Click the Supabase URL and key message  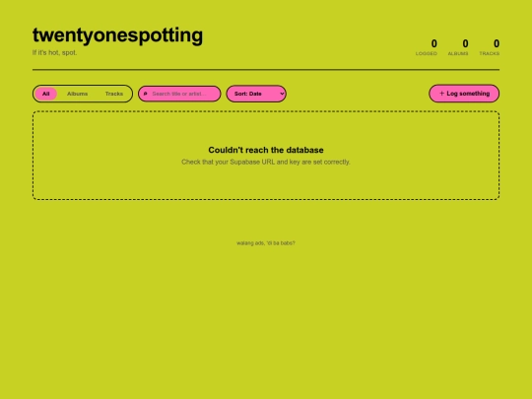tap(266, 162)
